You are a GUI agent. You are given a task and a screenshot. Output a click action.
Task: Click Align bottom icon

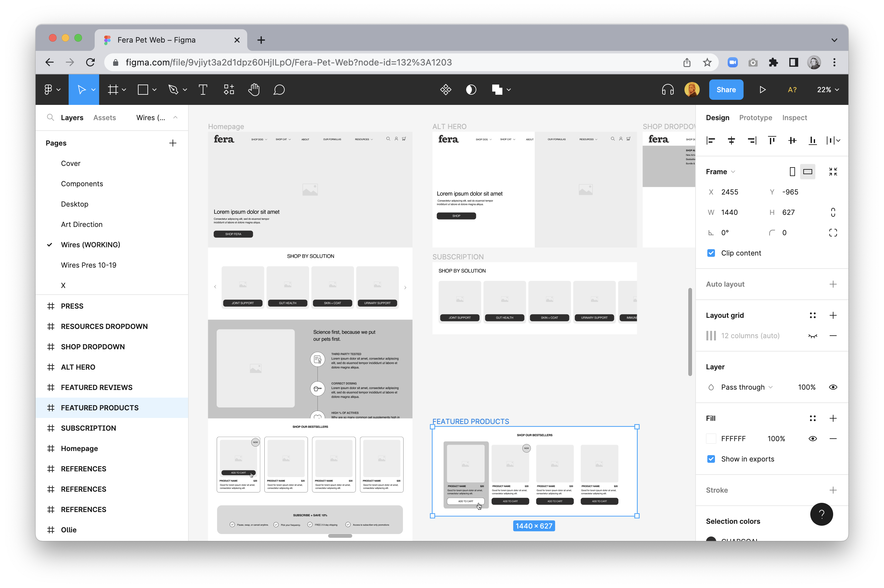pos(813,140)
